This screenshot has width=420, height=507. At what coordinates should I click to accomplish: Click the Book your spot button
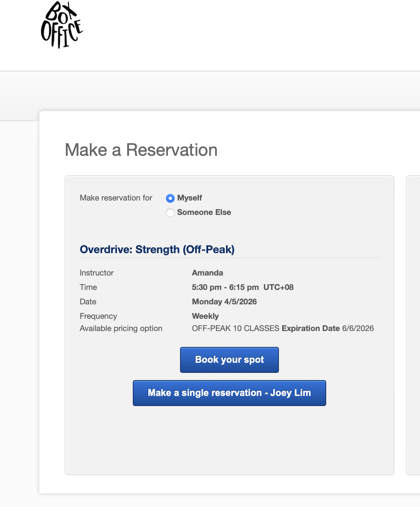tap(229, 360)
